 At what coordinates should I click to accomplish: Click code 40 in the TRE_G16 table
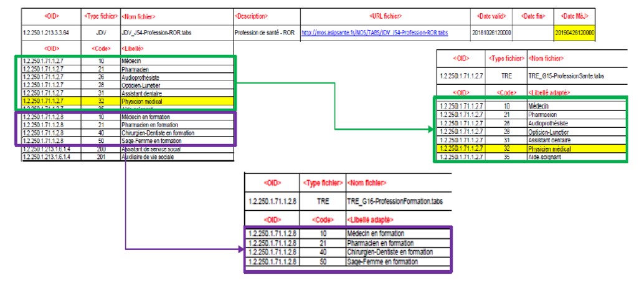pyautogui.click(x=323, y=252)
